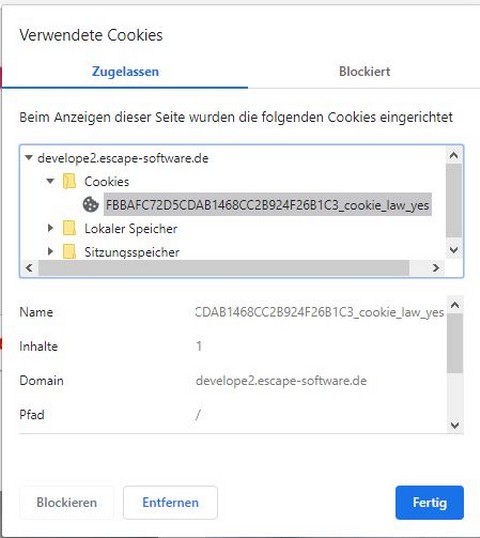The height and width of the screenshot is (538, 480).
Task: Click the Entfernen button
Action: point(170,502)
